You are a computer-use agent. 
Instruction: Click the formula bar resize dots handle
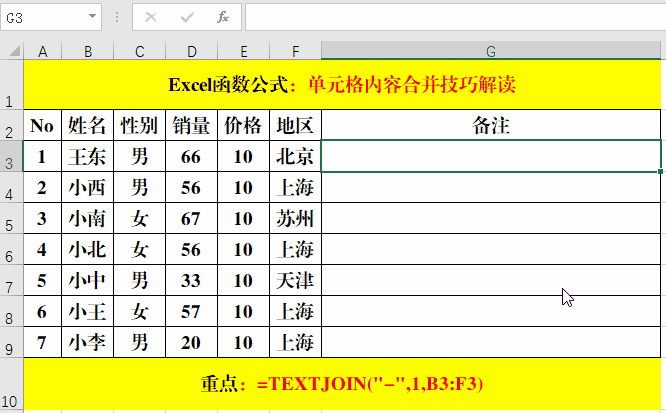117,17
